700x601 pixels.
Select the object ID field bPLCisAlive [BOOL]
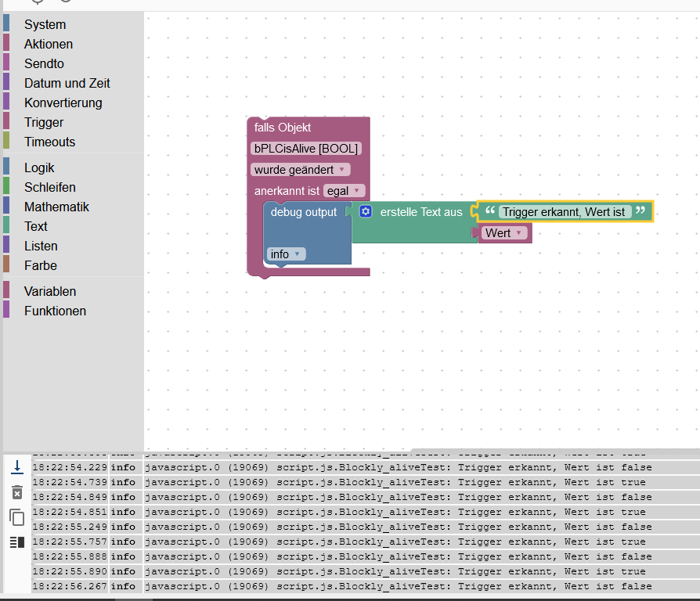click(306, 149)
